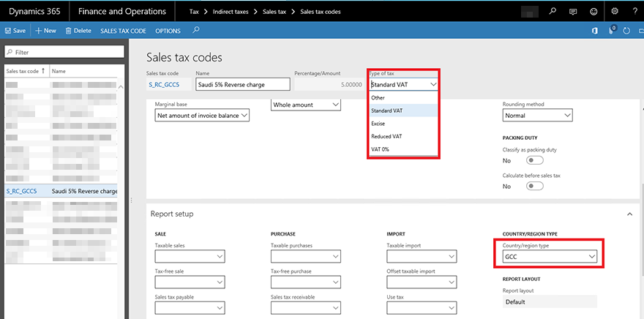Image resolution: width=644 pixels, height=319 pixels.
Task: Open the help question mark
Action: click(635, 12)
